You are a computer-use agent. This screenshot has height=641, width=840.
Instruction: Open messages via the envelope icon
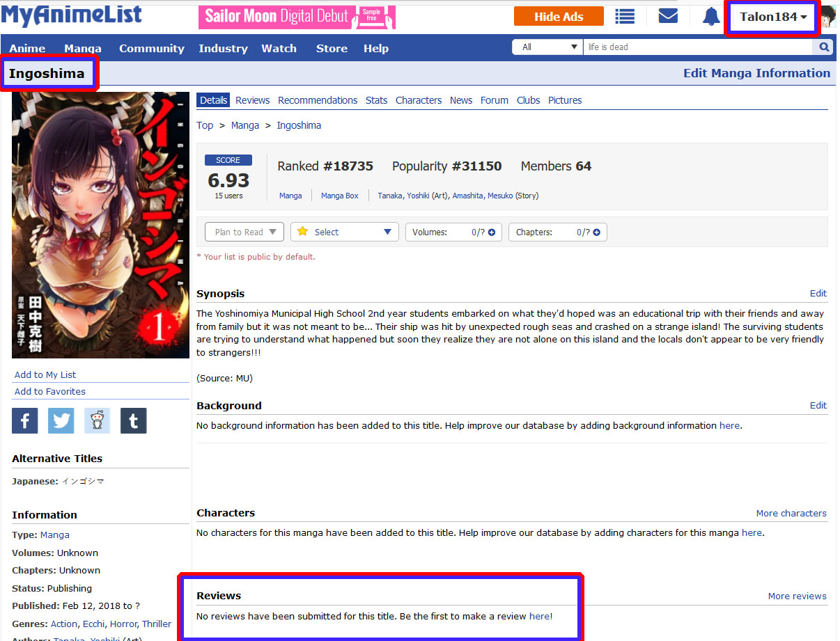[x=668, y=16]
